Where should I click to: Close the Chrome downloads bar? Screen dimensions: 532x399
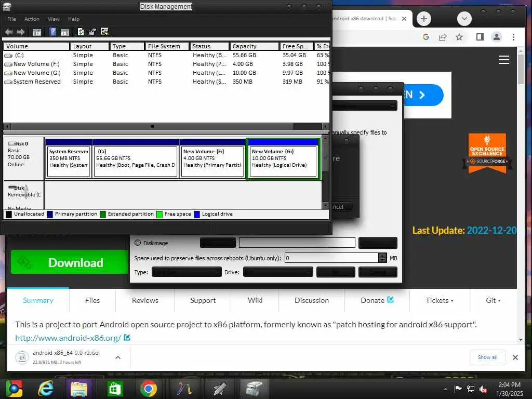click(515, 357)
